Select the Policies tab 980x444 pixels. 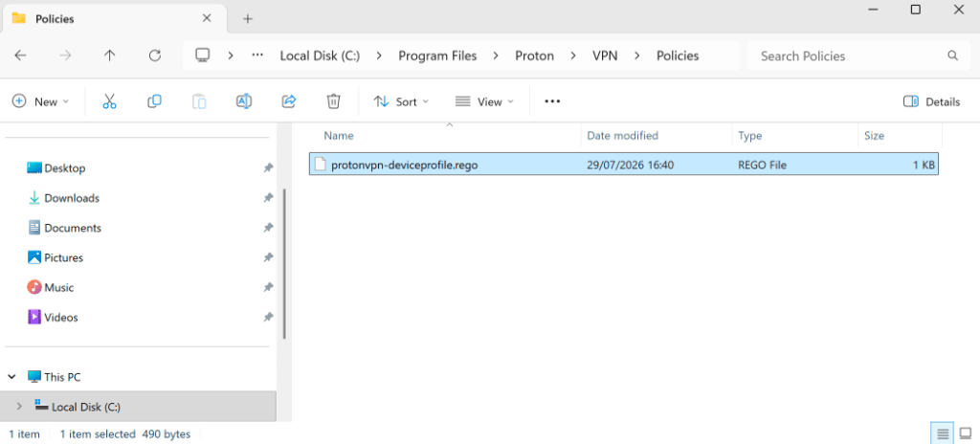(x=113, y=19)
